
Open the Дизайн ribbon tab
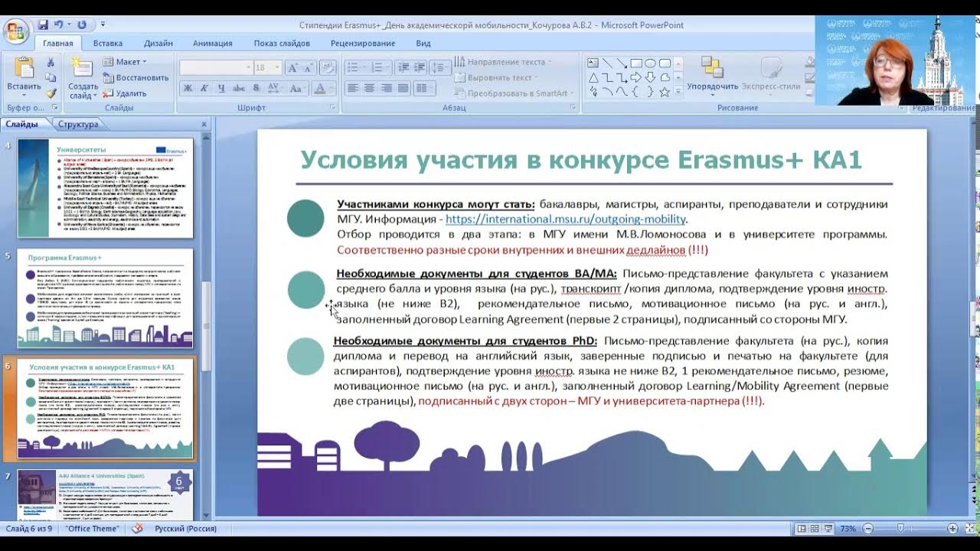point(158,44)
